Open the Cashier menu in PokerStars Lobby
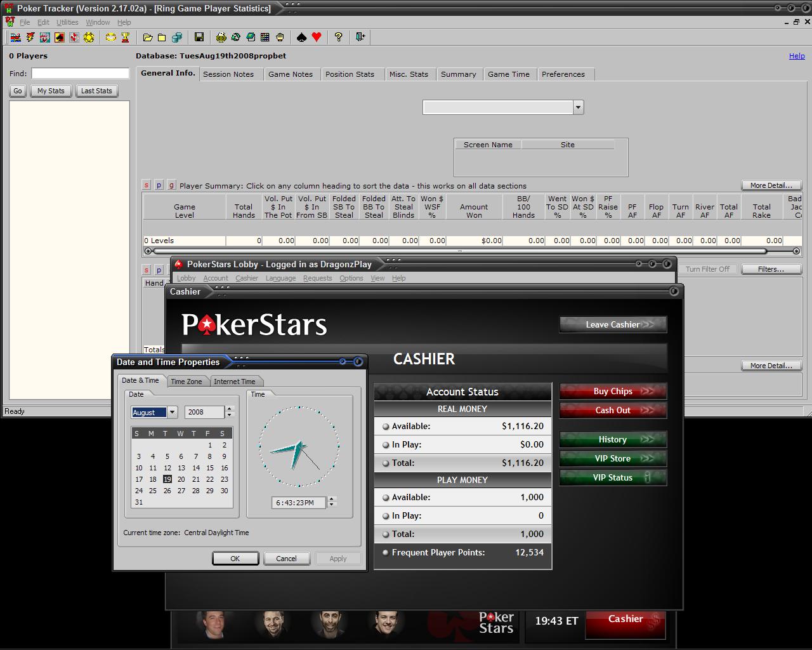The height and width of the screenshot is (650, 812). [x=247, y=278]
